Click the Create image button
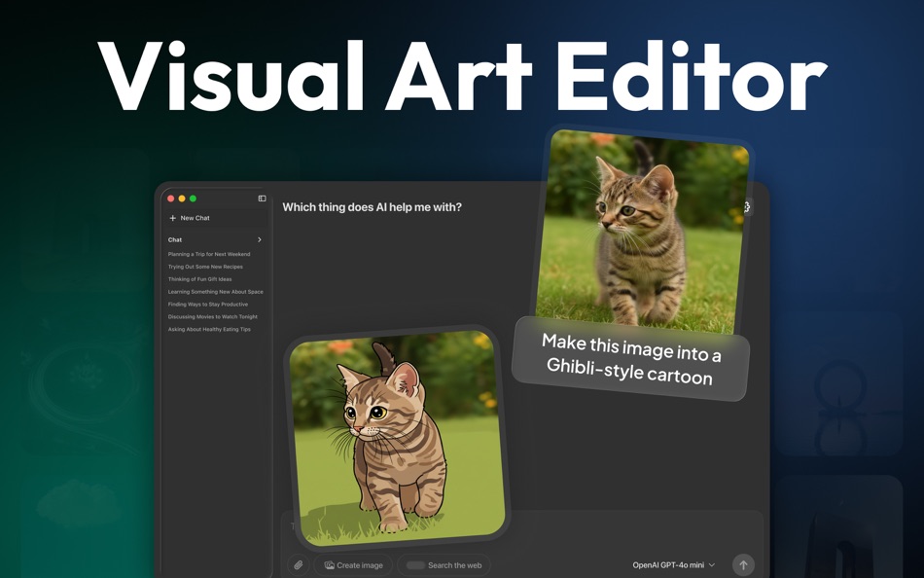This screenshot has width=924, height=578. click(x=353, y=565)
